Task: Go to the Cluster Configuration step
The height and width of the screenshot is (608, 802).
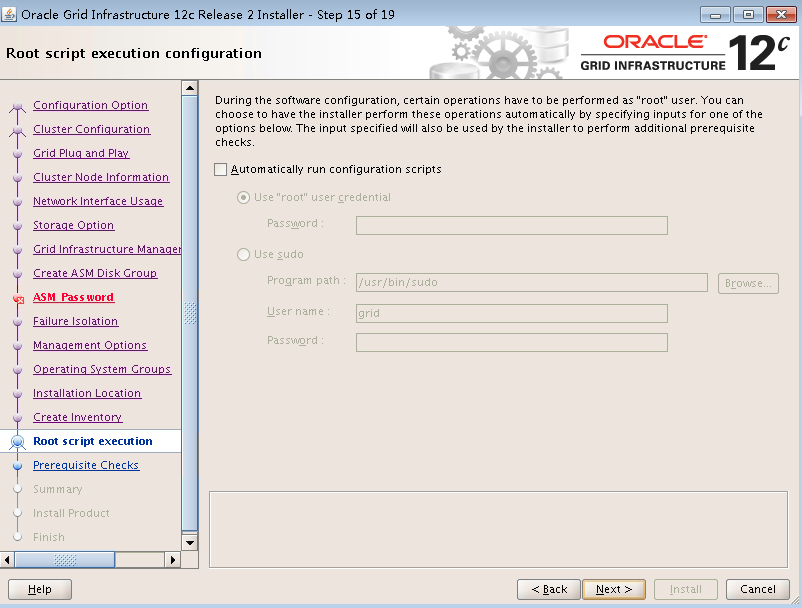Action: tap(92, 129)
